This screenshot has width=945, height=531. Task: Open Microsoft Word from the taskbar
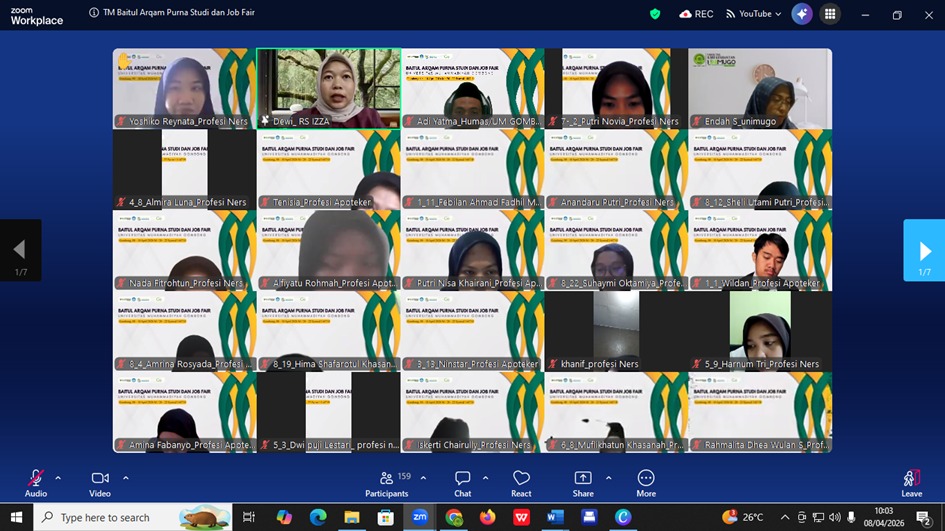pos(555,517)
